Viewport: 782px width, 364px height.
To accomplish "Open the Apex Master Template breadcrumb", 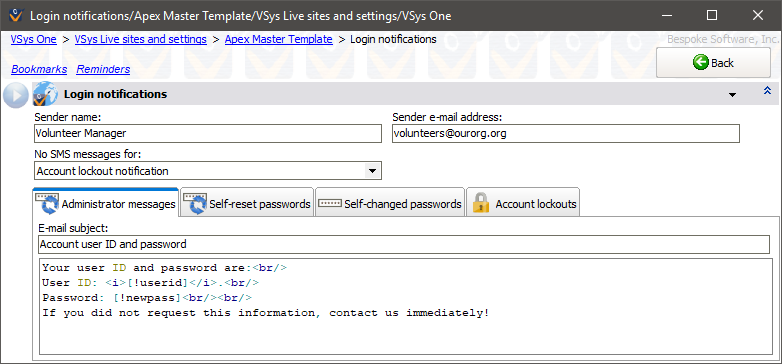I will point(279,39).
